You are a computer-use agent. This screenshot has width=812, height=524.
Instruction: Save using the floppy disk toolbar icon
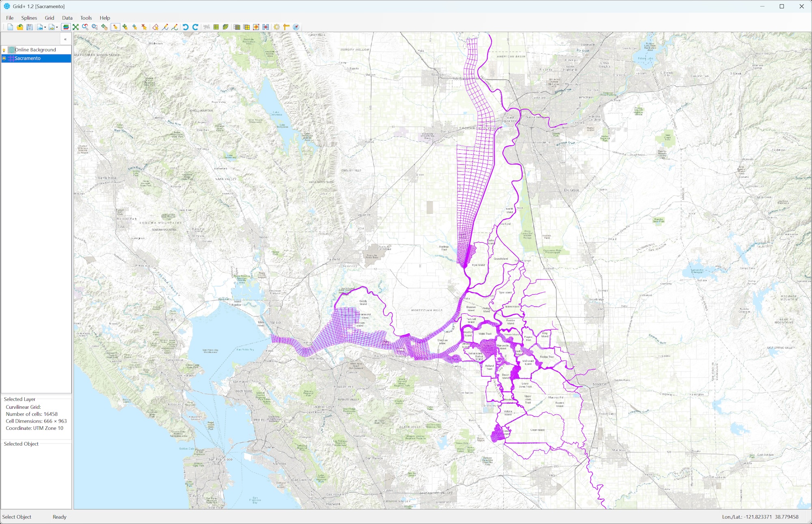[30, 27]
